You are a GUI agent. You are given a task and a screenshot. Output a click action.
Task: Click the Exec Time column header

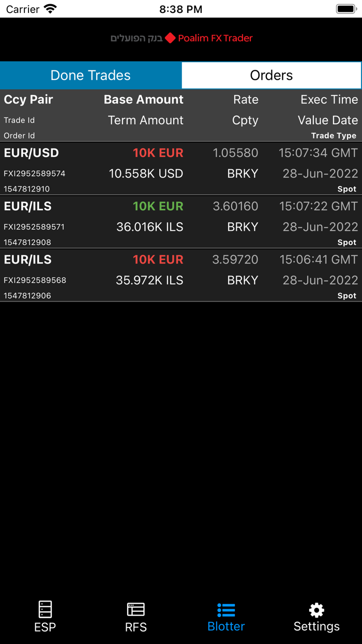(x=329, y=99)
